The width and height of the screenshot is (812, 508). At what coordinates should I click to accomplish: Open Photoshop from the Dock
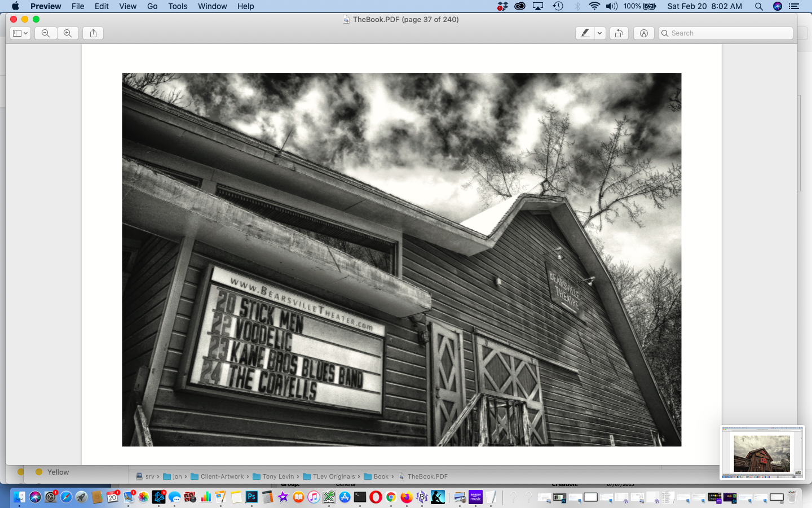coord(251,497)
